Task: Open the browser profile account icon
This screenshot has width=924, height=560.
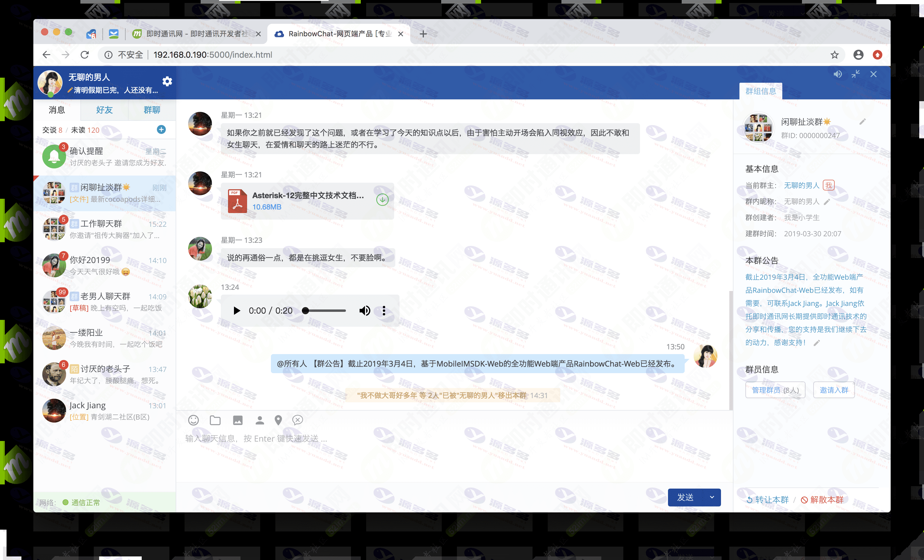Action: [858, 55]
